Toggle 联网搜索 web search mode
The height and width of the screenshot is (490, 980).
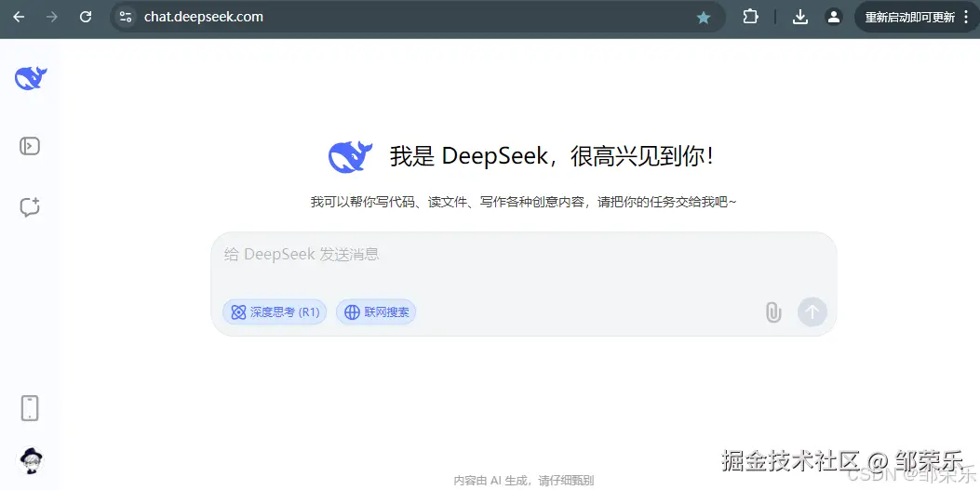click(x=376, y=312)
